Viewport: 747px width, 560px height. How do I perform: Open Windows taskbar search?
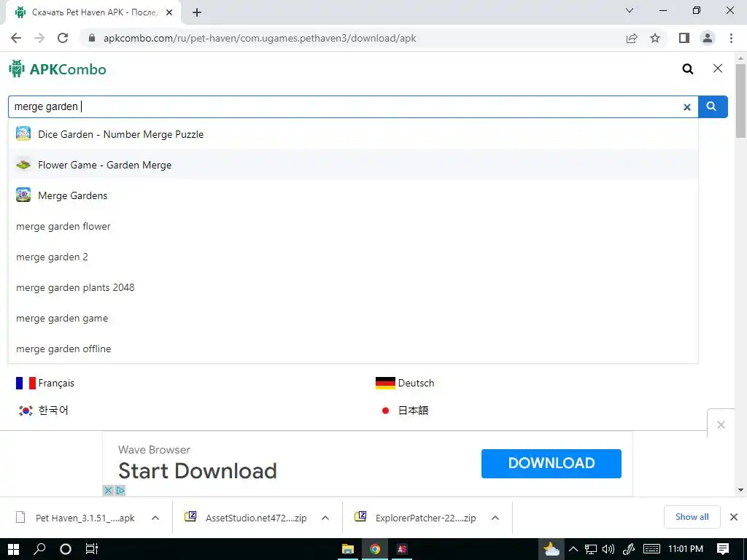click(39, 549)
